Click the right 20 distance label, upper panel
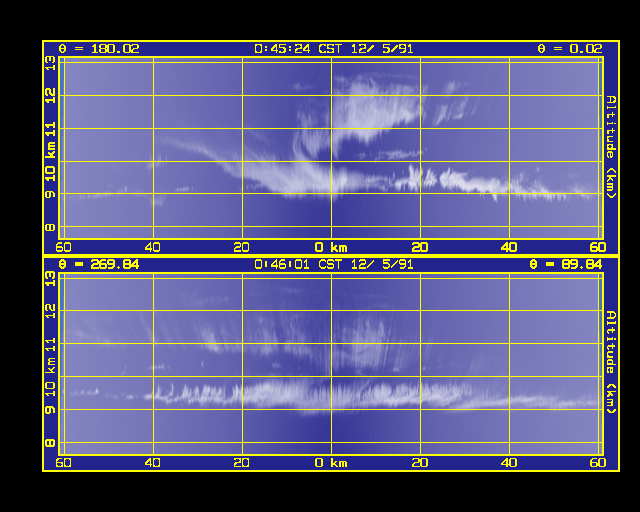Viewport: 640px width, 512px height. (x=420, y=247)
